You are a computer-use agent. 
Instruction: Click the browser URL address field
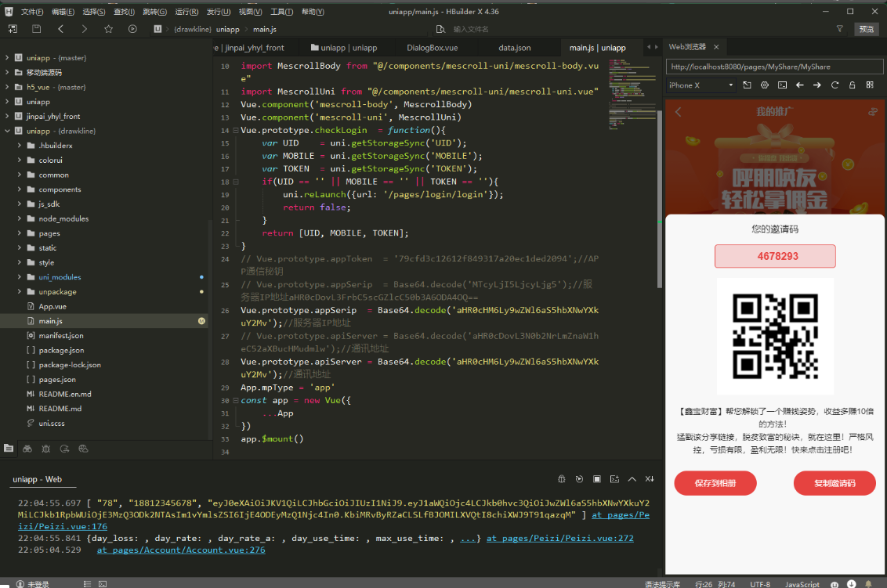(774, 67)
